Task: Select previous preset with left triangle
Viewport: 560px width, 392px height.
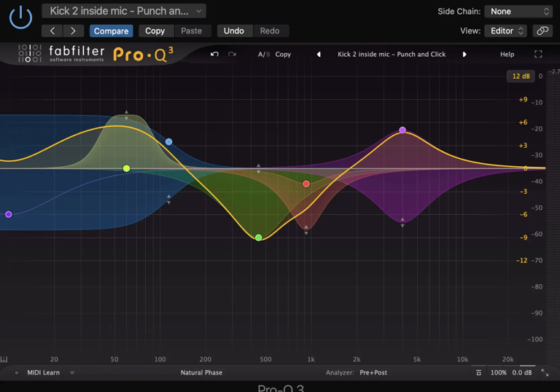Action: (319, 54)
